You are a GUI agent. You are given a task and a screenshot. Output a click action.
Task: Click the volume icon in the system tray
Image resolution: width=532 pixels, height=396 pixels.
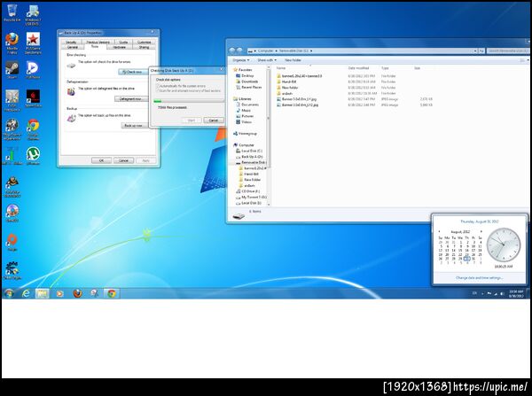pyautogui.click(x=502, y=293)
